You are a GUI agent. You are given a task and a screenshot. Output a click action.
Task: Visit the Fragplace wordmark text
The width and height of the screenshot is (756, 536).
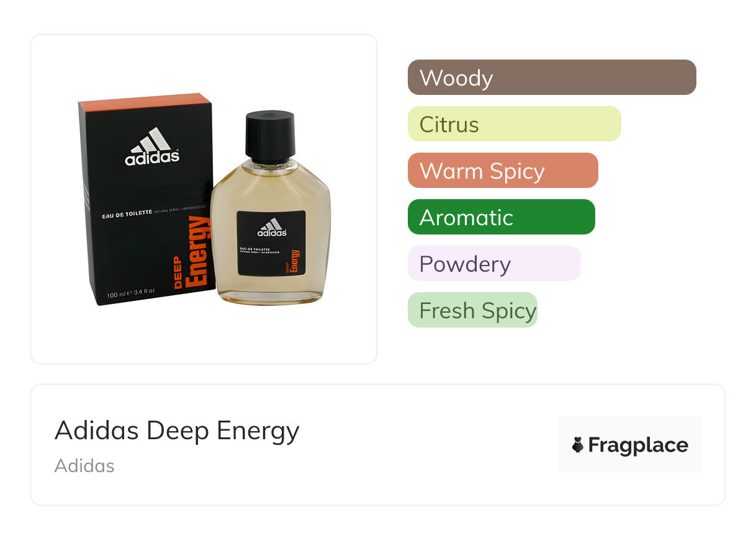click(x=638, y=445)
